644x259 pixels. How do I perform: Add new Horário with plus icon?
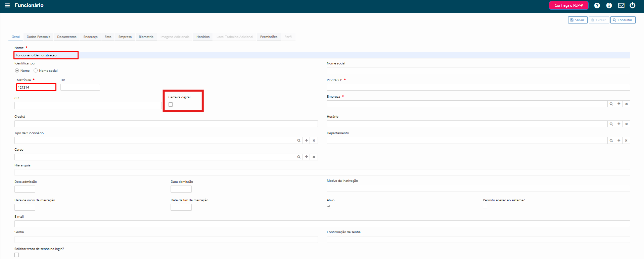619,124
